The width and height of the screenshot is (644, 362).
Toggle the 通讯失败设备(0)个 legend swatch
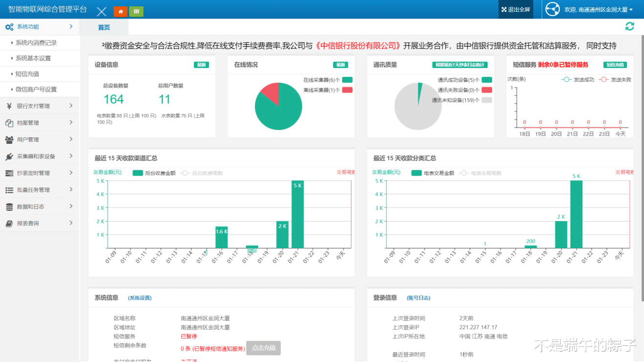487,90
